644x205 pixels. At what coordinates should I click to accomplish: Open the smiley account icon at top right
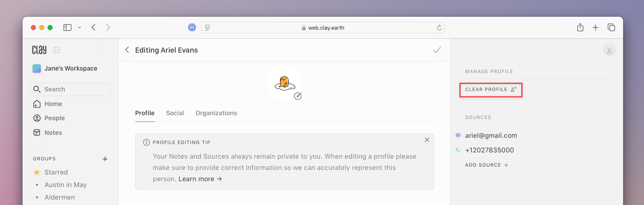609,50
